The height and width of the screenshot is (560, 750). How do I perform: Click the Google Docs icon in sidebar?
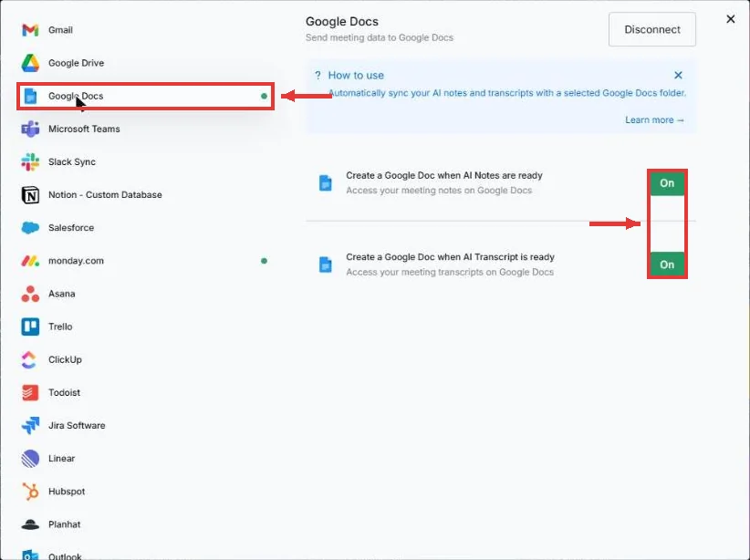30,96
